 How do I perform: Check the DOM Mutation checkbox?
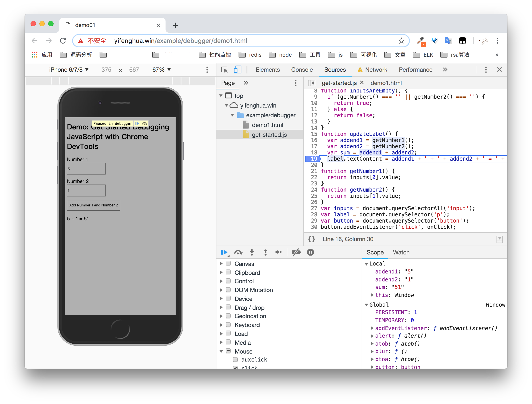point(228,290)
